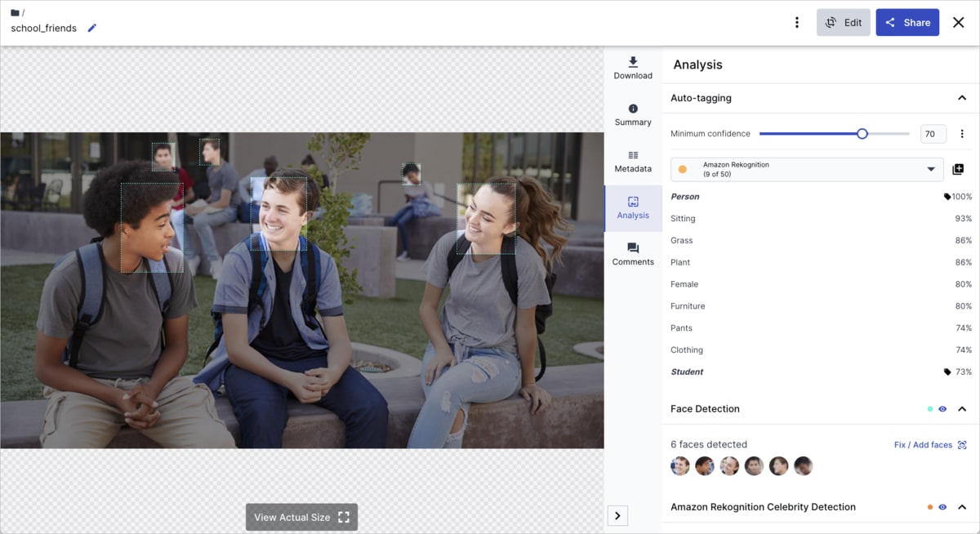
Task: Select the Student tag row
Action: click(821, 372)
